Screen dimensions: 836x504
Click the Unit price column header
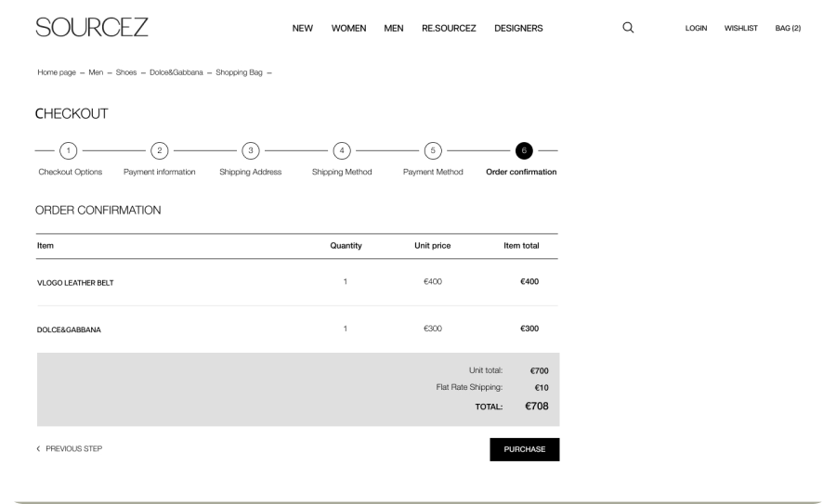pyautogui.click(x=432, y=246)
